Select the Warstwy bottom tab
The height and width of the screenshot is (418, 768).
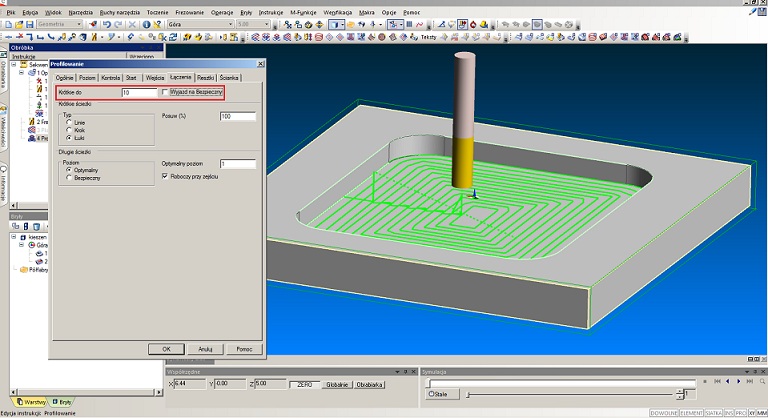[31, 402]
